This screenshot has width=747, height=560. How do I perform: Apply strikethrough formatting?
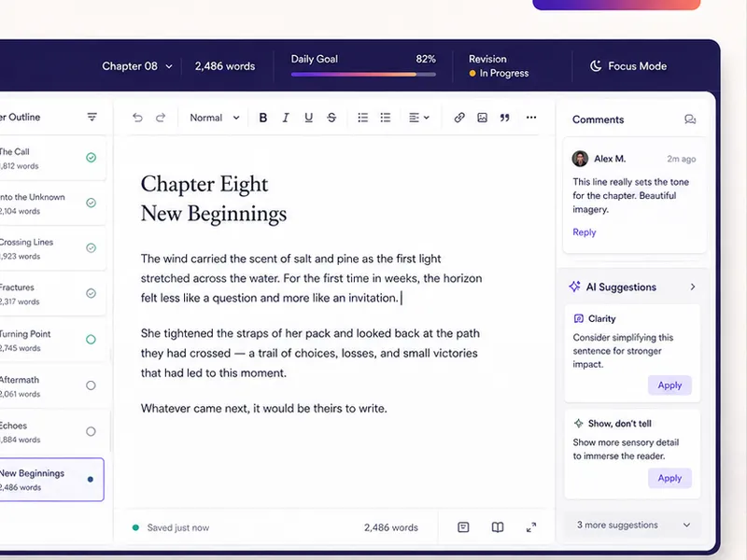click(x=331, y=118)
